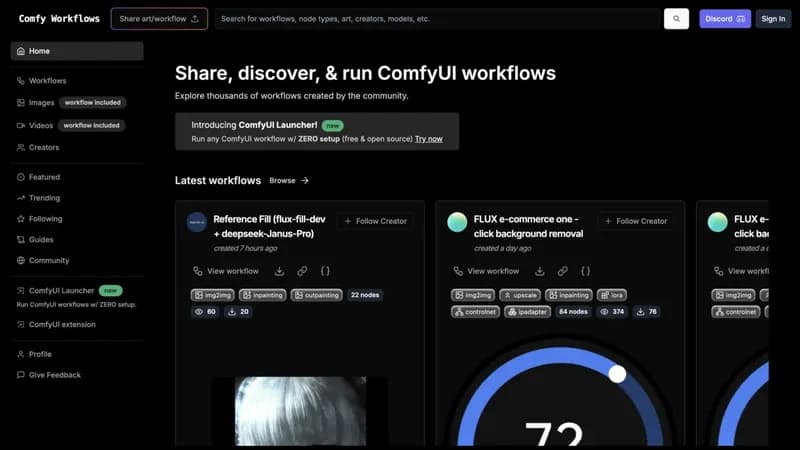Click the lora tag
800x450 pixels.
coord(611,295)
